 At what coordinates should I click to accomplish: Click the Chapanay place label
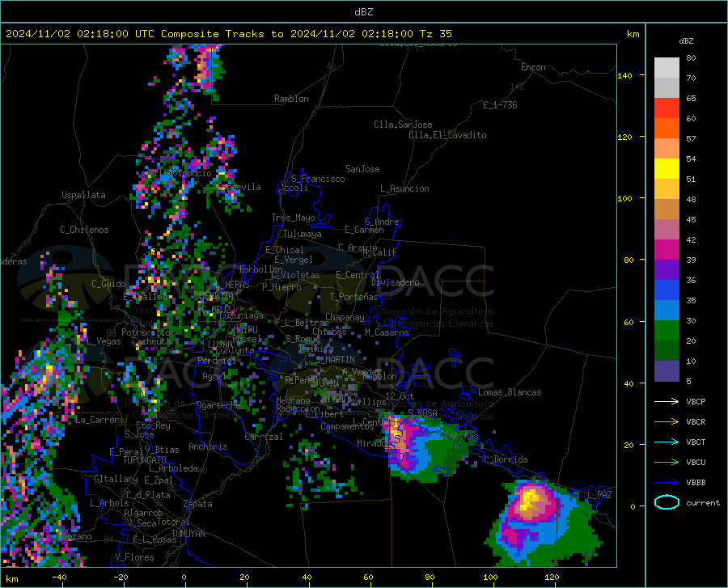345,317
